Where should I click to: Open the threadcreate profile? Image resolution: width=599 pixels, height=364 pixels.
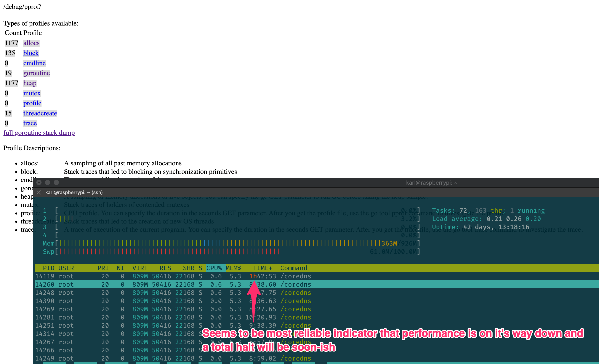tap(40, 113)
